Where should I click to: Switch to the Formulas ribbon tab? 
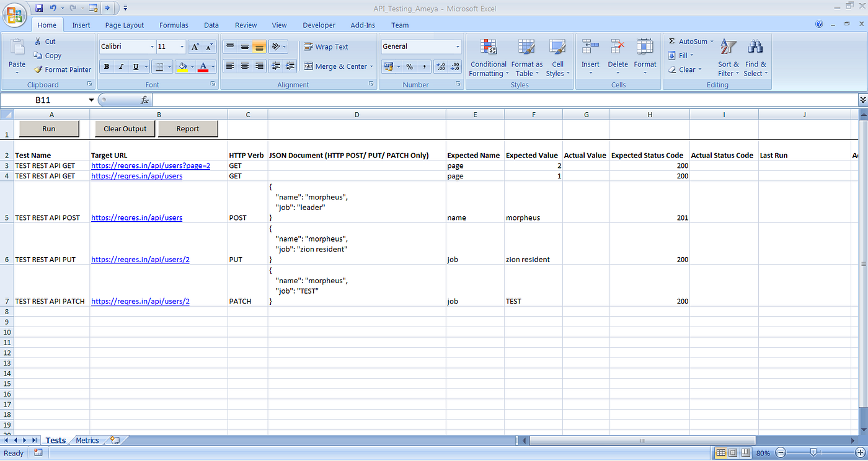click(174, 25)
